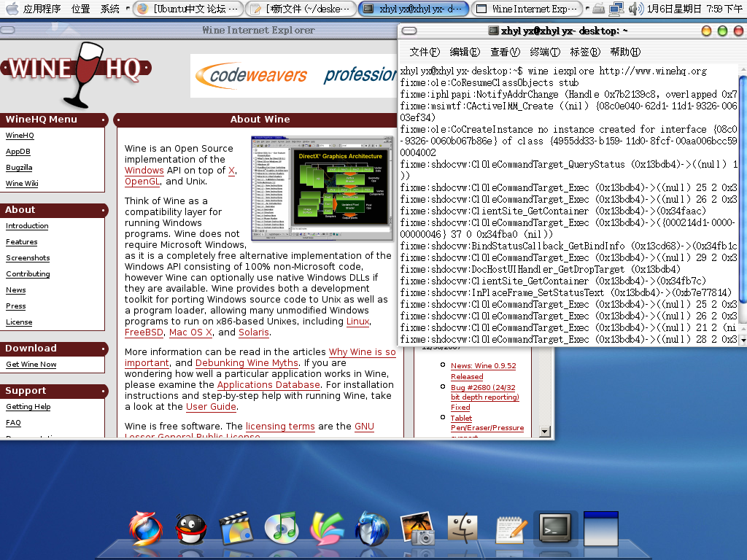This screenshot has height=560, width=747.
Task: Click the date and time clock
Action: pos(694,9)
